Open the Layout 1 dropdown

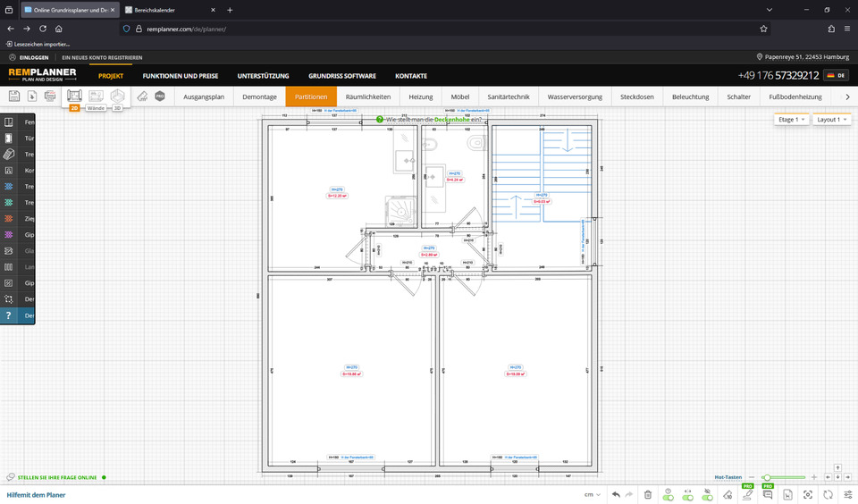tap(831, 119)
